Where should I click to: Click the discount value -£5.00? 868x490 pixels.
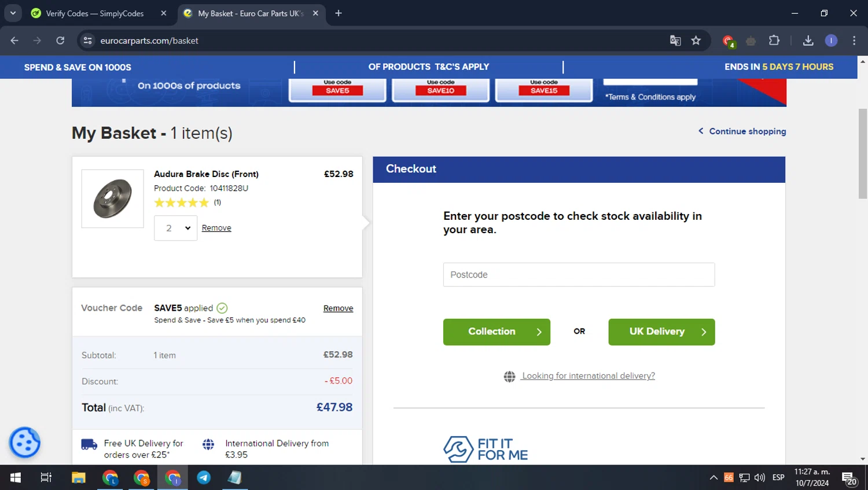pos(339,381)
